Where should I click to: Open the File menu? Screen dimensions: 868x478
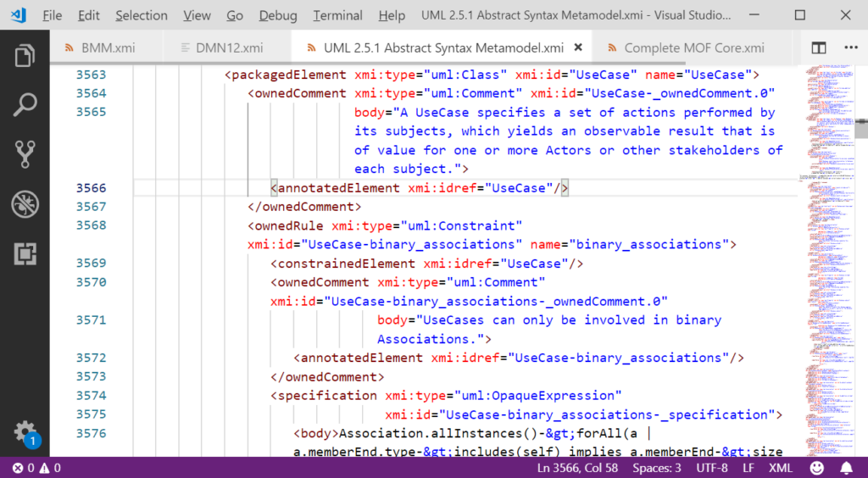pos(52,15)
